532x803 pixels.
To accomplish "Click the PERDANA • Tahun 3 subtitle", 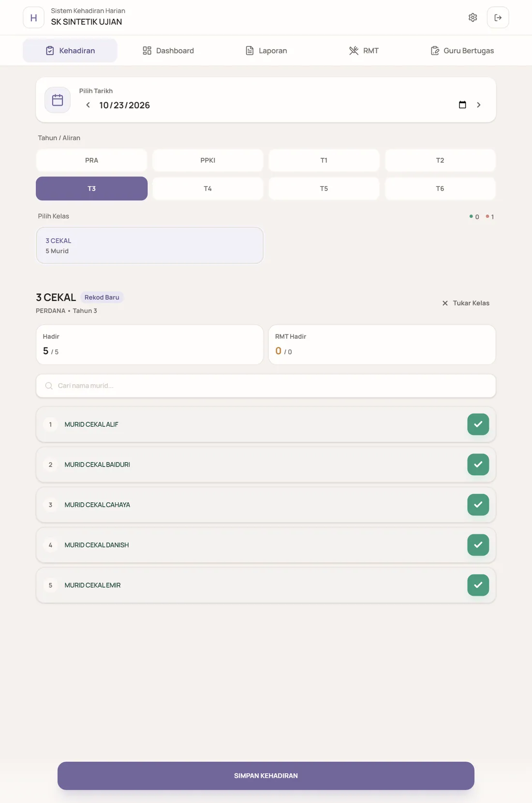I will coord(66,311).
